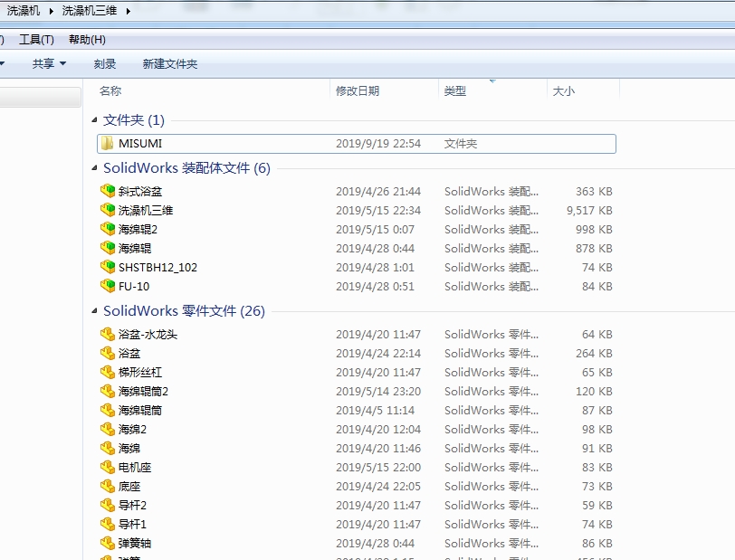The height and width of the screenshot is (560, 735).
Task: Select the file name 海绵辊筒2
Action: pos(143,392)
